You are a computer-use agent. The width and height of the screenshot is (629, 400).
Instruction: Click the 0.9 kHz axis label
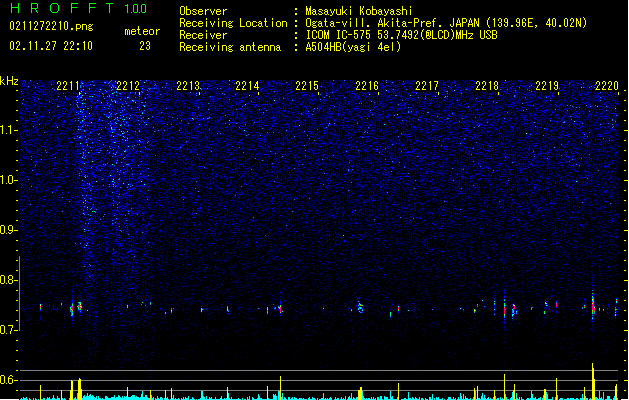tap(9, 230)
